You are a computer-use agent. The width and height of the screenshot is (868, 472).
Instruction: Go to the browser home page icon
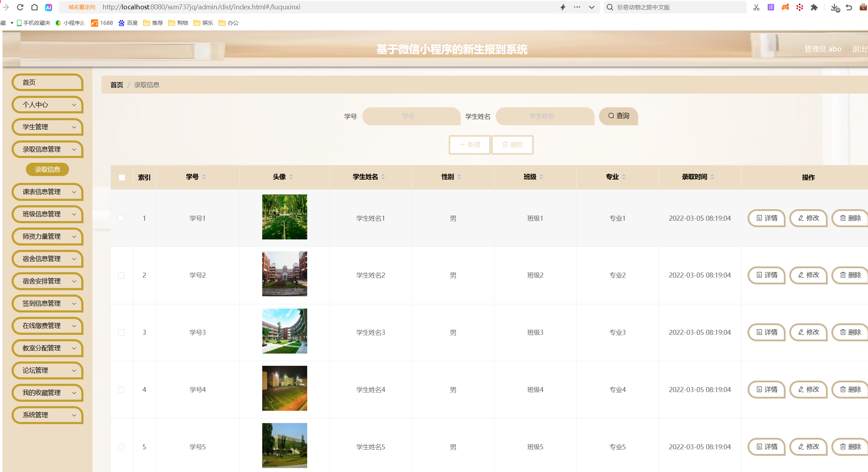coord(34,7)
